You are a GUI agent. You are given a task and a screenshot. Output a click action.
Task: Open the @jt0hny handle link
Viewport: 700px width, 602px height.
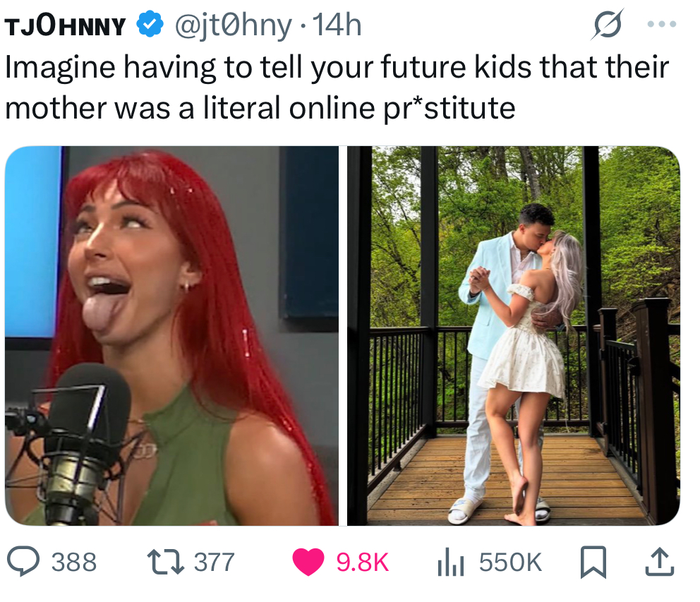tap(233, 25)
